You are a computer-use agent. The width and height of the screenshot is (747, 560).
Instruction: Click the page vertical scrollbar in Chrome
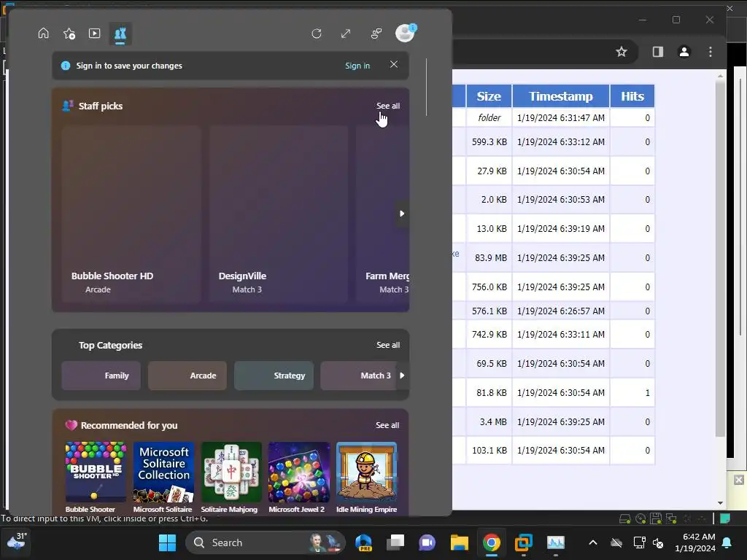[720, 260]
